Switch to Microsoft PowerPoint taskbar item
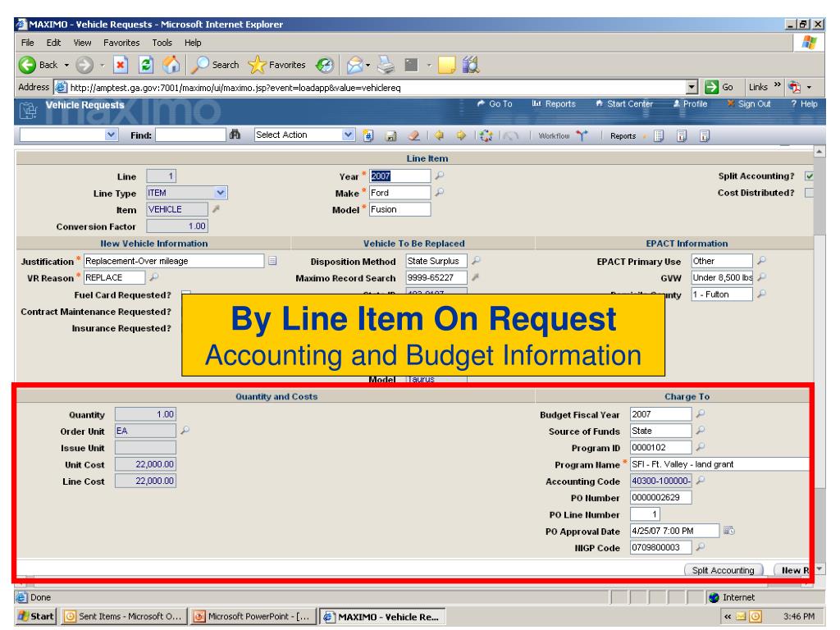 253,617
